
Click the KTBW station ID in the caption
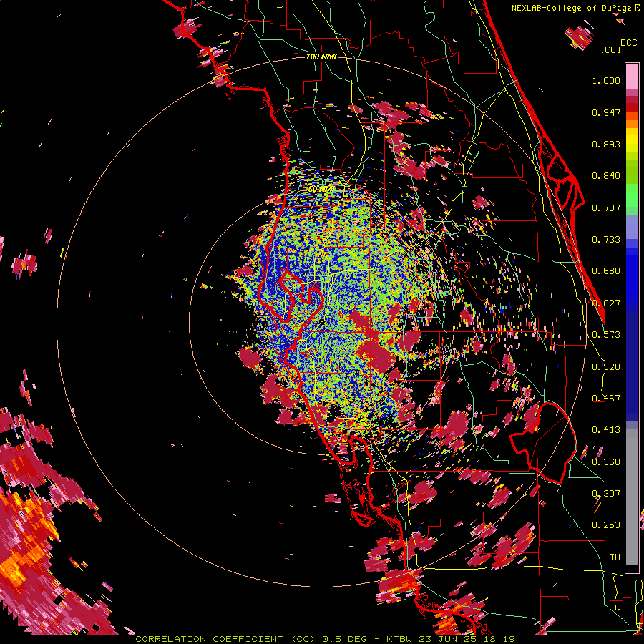(401, 639)
